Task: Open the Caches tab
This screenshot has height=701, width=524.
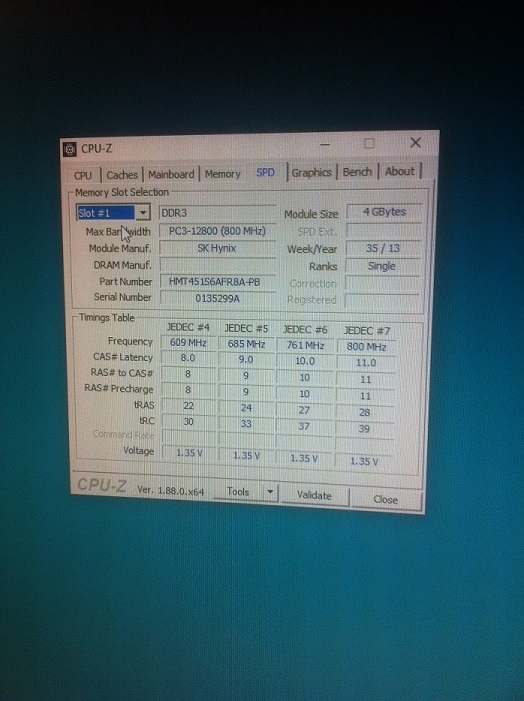Action: (122, 175)
